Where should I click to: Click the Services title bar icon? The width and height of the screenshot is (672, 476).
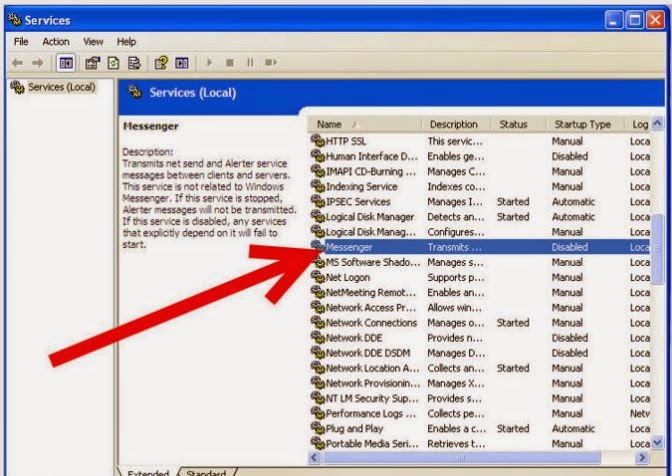click(x=15, y=20)
